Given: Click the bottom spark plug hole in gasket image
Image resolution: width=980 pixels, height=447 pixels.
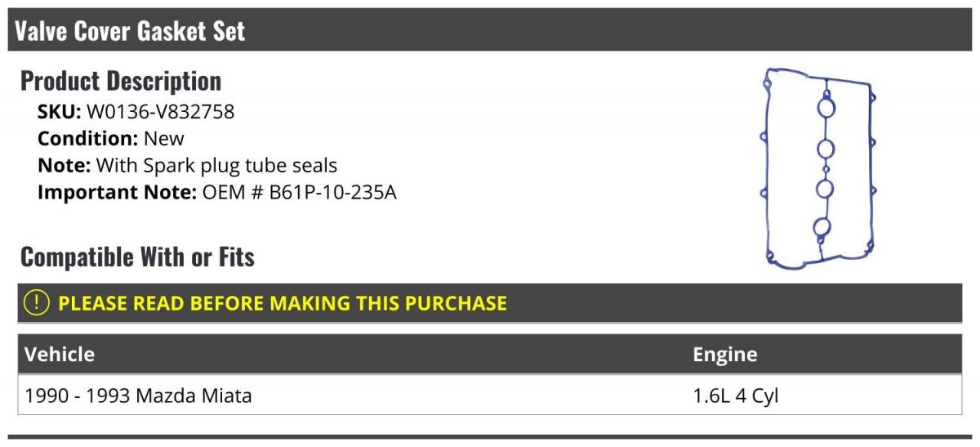Looking at the screenshot, I should click(823, 228).
